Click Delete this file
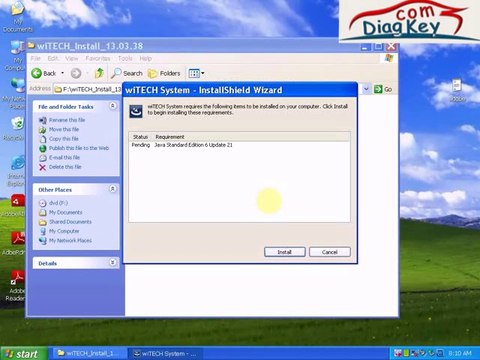 pyautogui.click(x=65, y=167)
